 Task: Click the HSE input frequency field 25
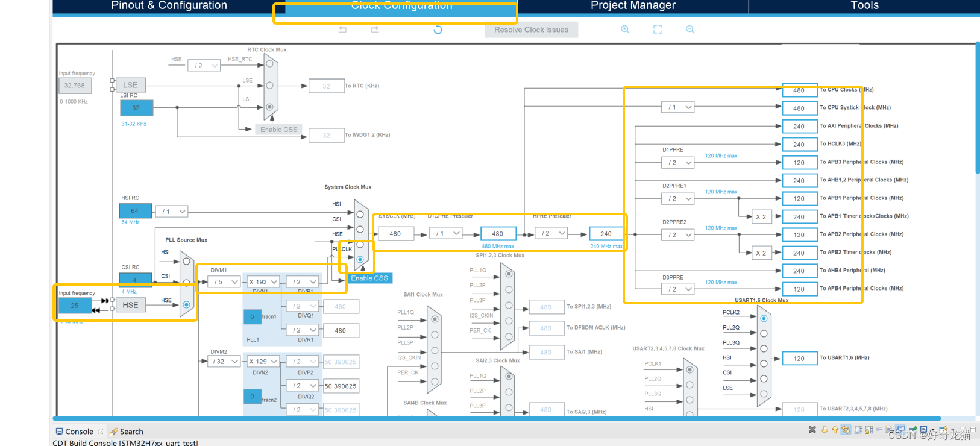coord(75,306)
